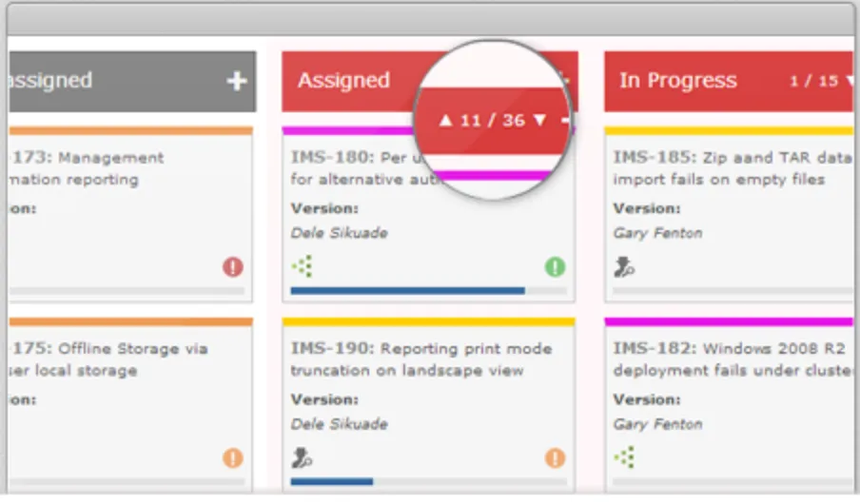Open the orange priority alert on card 175
Screen dimensions: 860x504
[233, 458]
